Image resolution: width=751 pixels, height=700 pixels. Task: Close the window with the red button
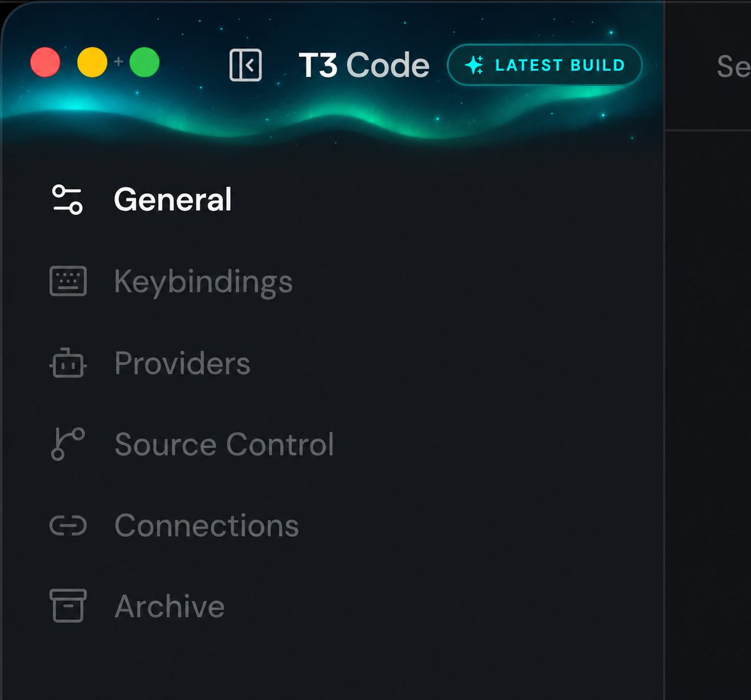click(x=45, y=63)
